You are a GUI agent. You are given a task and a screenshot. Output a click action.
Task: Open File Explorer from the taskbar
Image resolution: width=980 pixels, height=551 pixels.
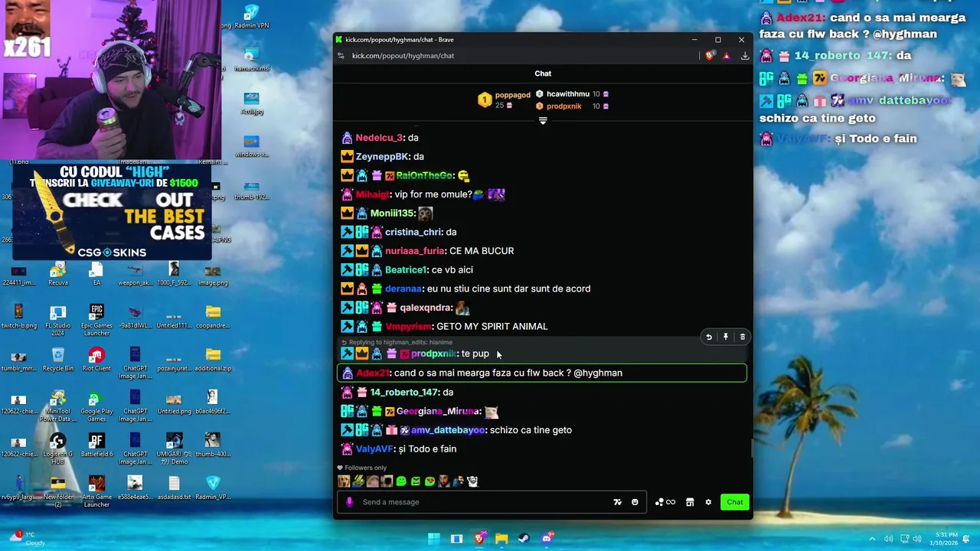click(501, 539)
